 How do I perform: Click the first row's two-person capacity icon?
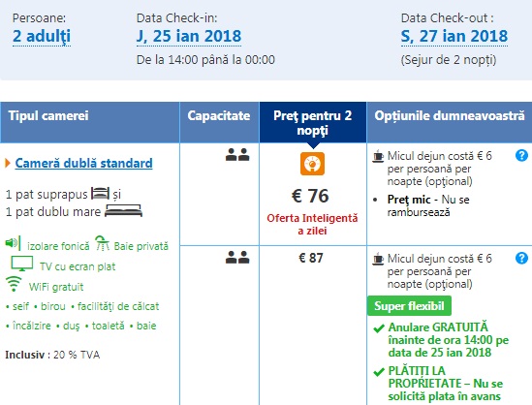(237, 155)
